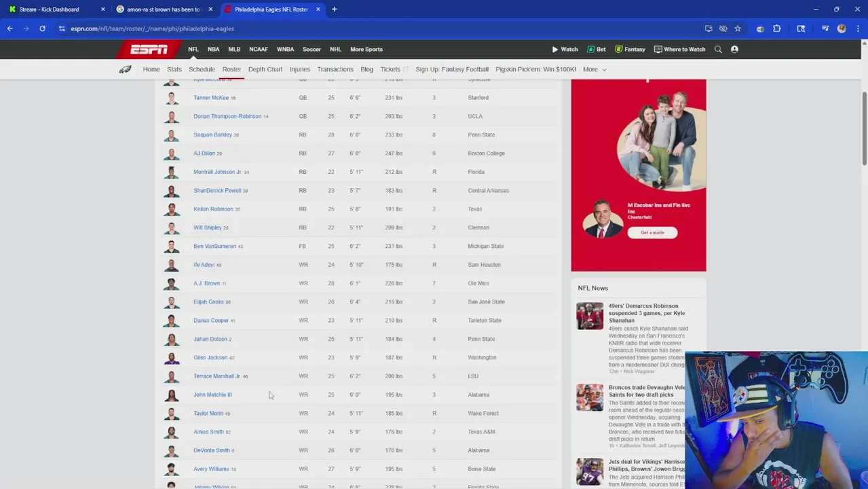Click the Demarcus Robinson news thumbnail
The height and width of the screenshot is (489, 868).
pos(590,316)
